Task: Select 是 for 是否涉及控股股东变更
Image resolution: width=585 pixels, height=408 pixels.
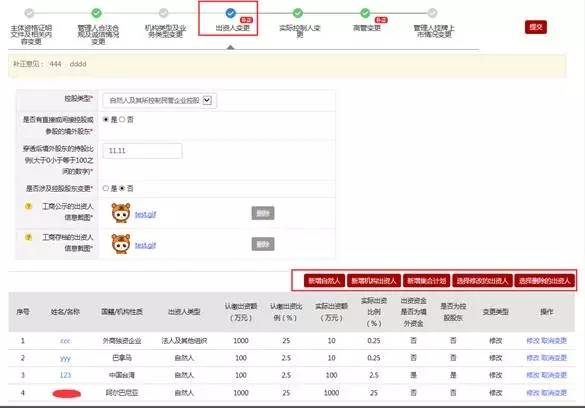Action: 106,188
